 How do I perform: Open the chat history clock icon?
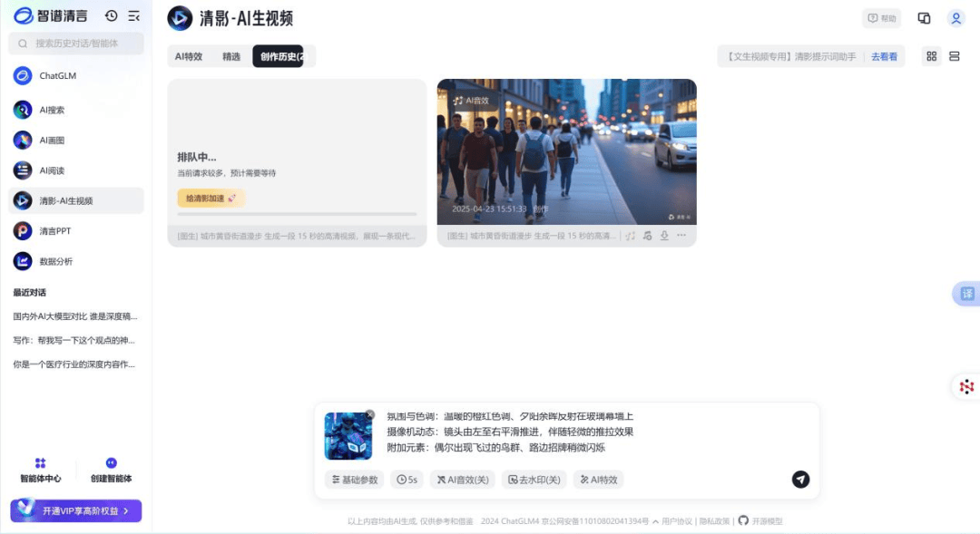(x=112, y=15)
